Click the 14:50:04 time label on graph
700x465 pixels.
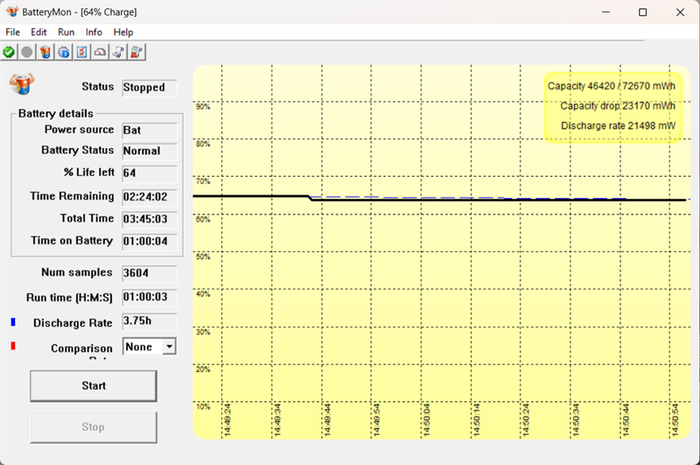[426, 419]
